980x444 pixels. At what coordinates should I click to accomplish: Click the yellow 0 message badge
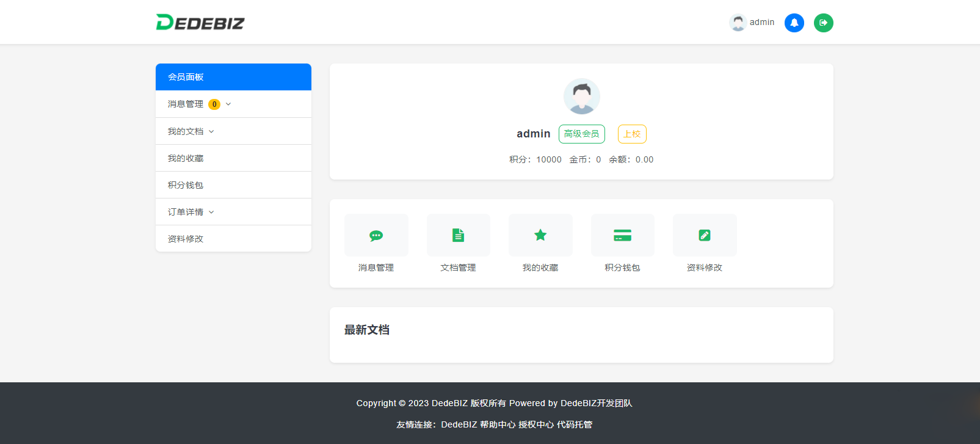(x=214, y=104)
